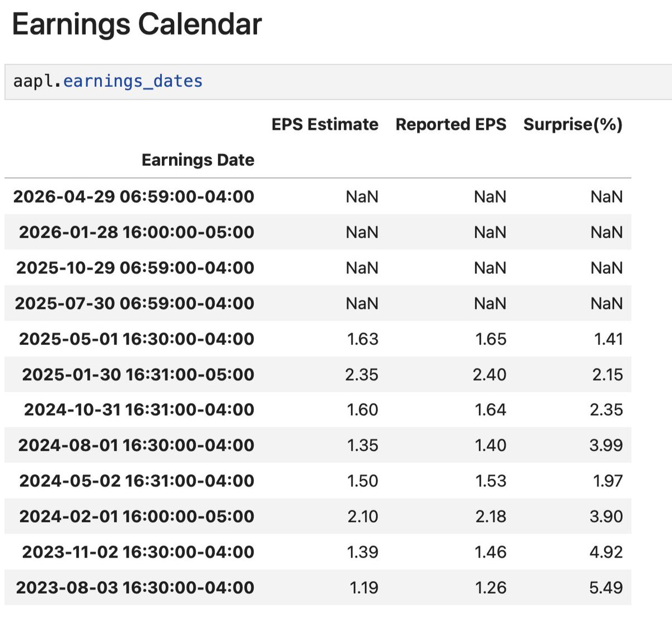The height and width of the screenshot is (623, 672).
Task: Click the Earnings Calendar heading
Action: [x=137, y=25]
